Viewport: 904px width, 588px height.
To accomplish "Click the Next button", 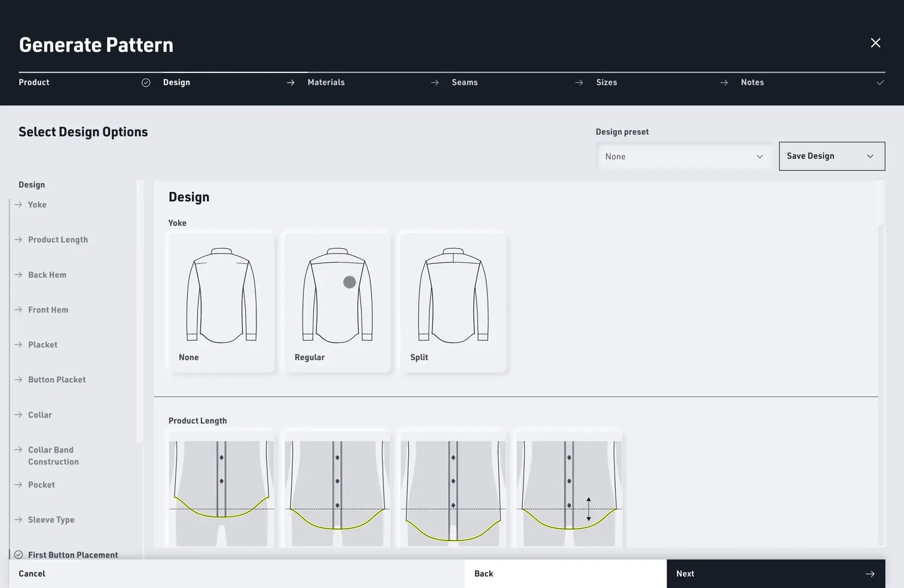I will click(775, 573).
